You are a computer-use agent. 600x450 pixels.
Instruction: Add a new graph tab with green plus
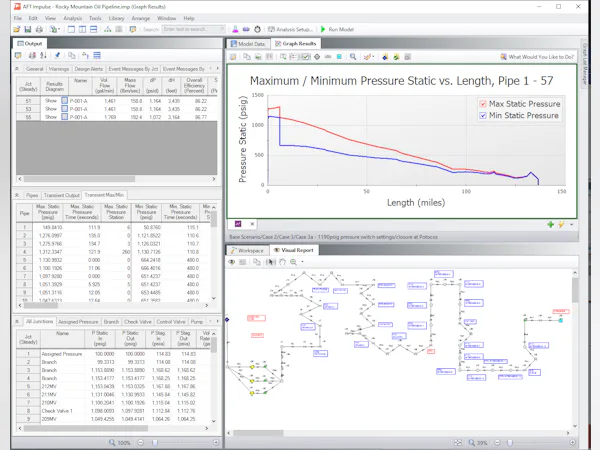pos(550,225)
